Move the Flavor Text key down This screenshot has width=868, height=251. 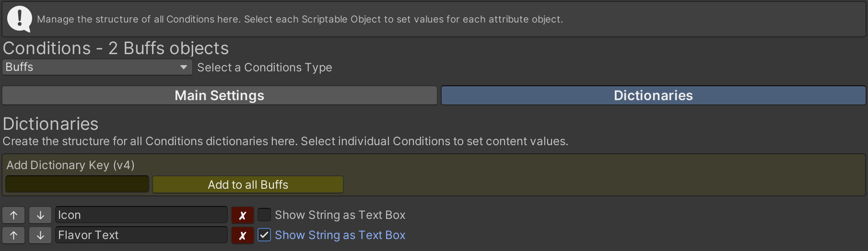(40, 235)
